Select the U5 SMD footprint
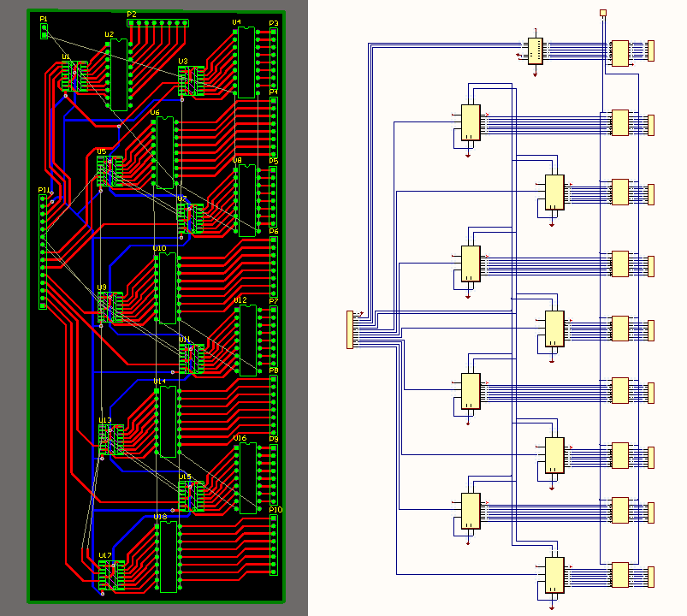Image resolution: width=687 pixels, height=616 pixels. click(x=110, y=171)
